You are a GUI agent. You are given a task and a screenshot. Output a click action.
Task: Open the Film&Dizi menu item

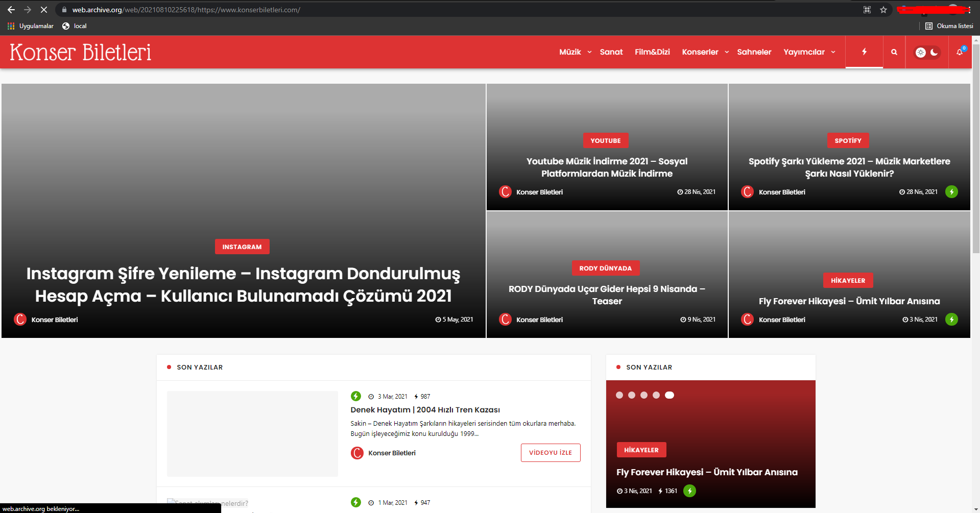[652, 52]
